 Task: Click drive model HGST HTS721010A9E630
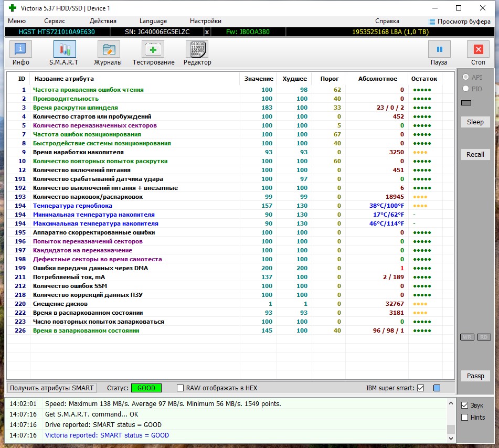pyautogui.click(x=57, y=32)
